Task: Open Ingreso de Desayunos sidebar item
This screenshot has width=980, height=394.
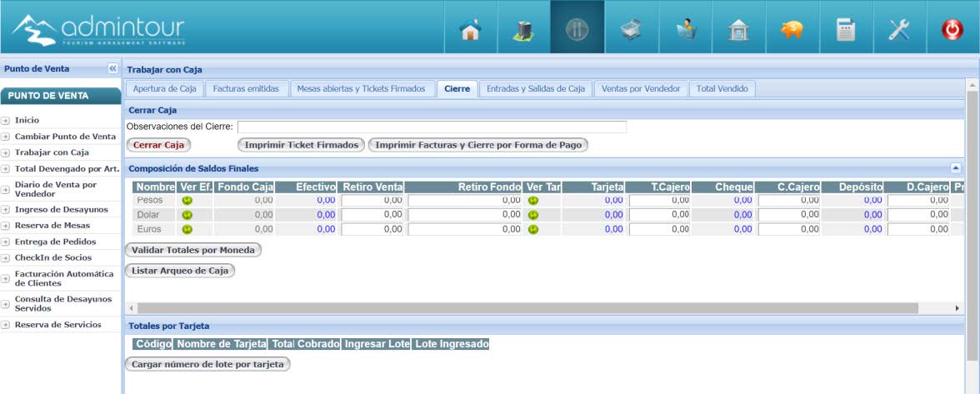Action: click(x=62, y=209)
